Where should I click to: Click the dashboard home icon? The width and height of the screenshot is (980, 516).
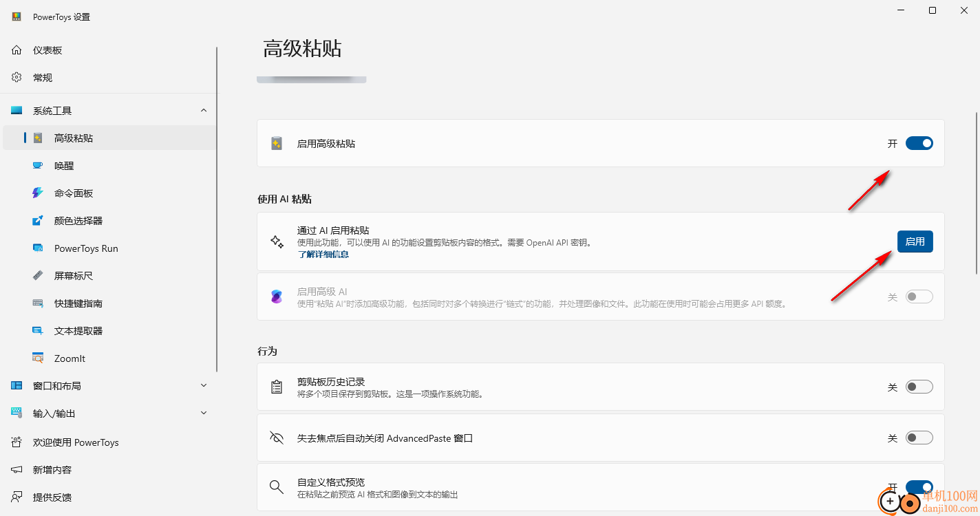(17, 50)
